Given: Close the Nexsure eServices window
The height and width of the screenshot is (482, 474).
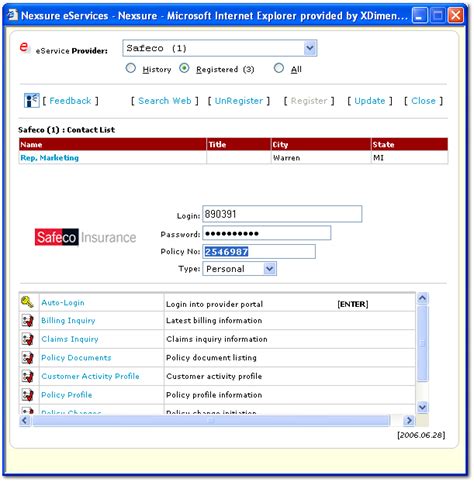Looking at the screenshot, I should (x=455, y=15).
